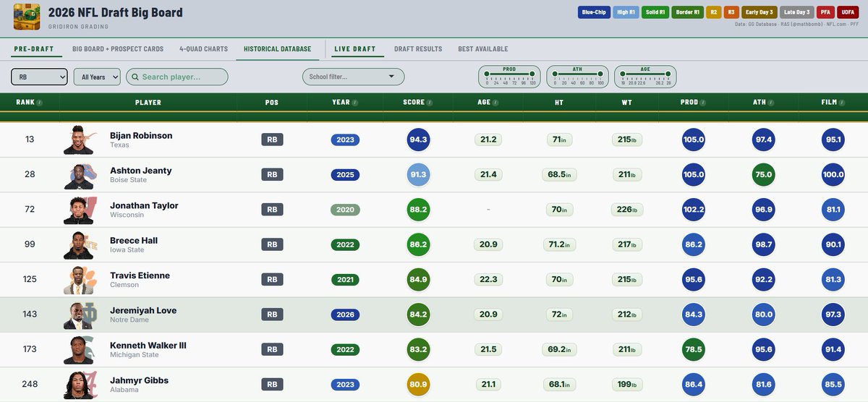868x402 pixels.
Task: Click the info icon next to SCORE header
Action: 430,103
